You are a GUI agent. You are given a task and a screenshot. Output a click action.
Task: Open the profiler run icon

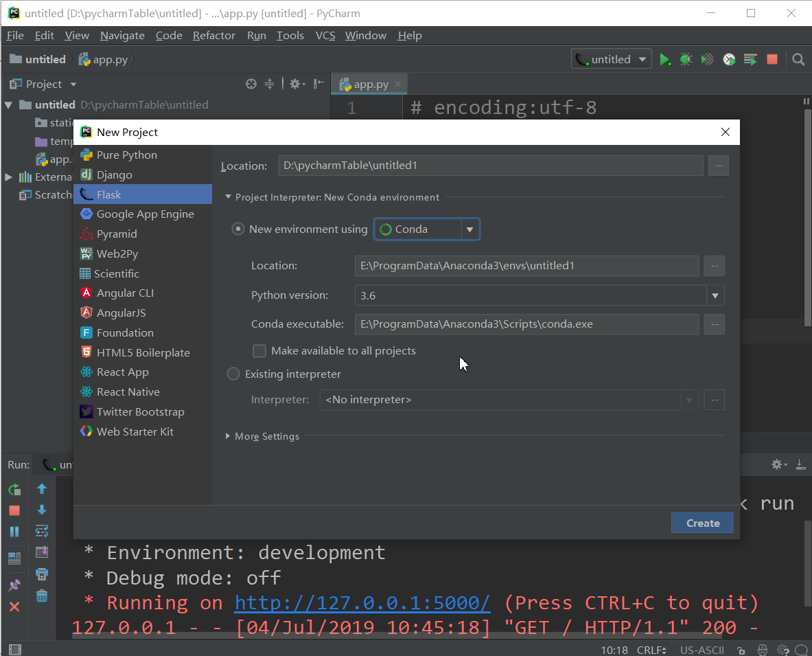(729, 60)
